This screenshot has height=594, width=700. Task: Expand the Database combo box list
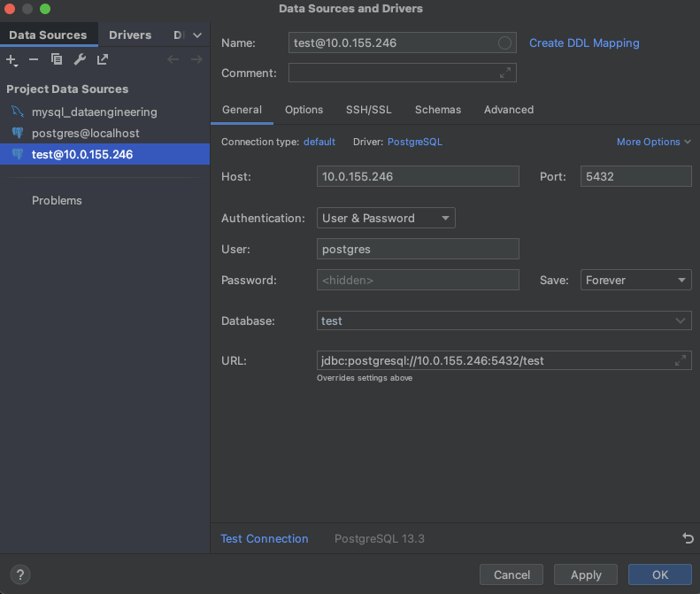[681, 320]
